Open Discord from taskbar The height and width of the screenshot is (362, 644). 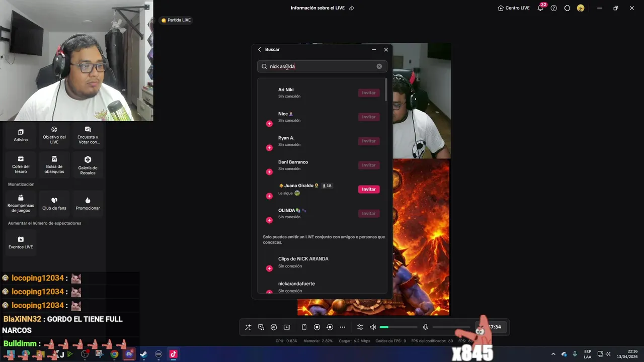[129, 354]
